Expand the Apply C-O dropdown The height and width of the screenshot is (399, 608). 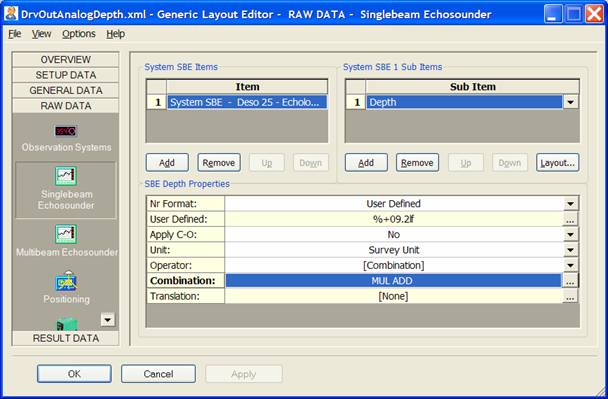(x=570, y=235)
